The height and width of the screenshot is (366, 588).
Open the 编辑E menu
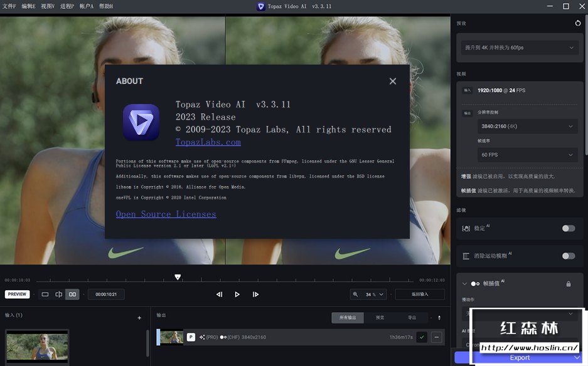(28, 6)
